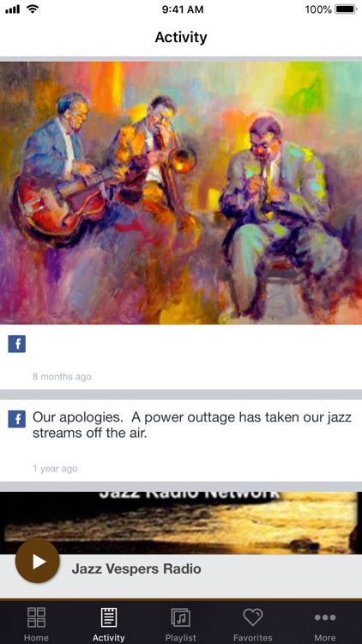362x644 pixels.
Task: Open the Playlist music note icon
Action: [181, 617]
